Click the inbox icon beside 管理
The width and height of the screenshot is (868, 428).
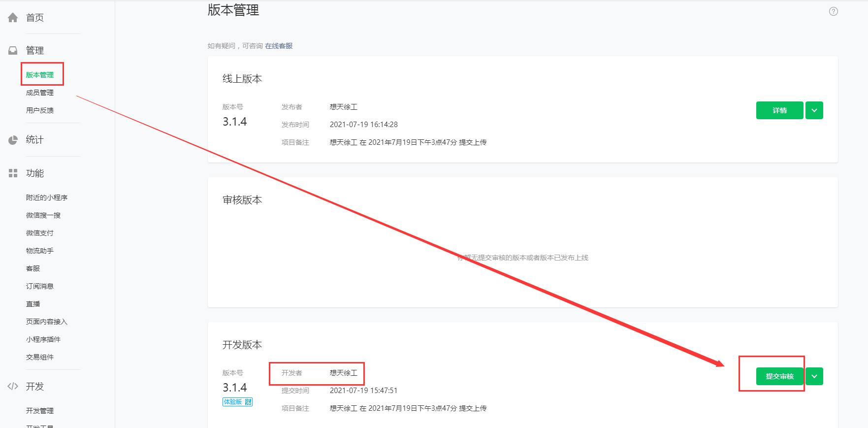[x=13, y=50]
